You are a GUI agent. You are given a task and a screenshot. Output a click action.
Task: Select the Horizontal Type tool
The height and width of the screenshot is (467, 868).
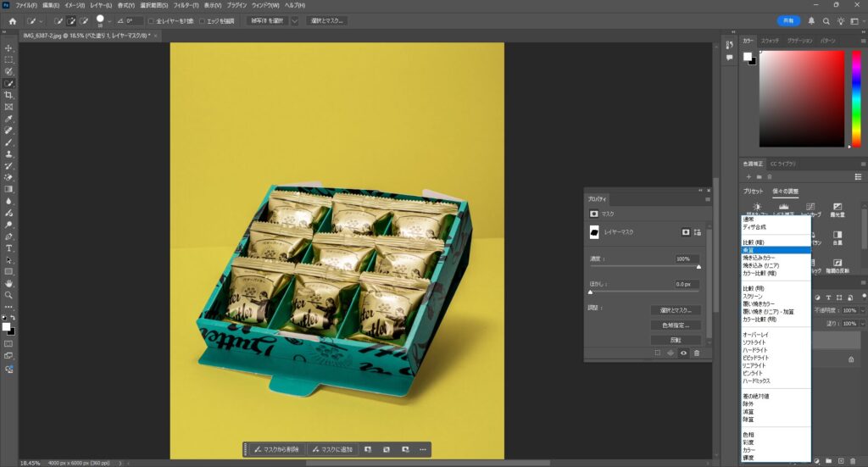point(8,248)
